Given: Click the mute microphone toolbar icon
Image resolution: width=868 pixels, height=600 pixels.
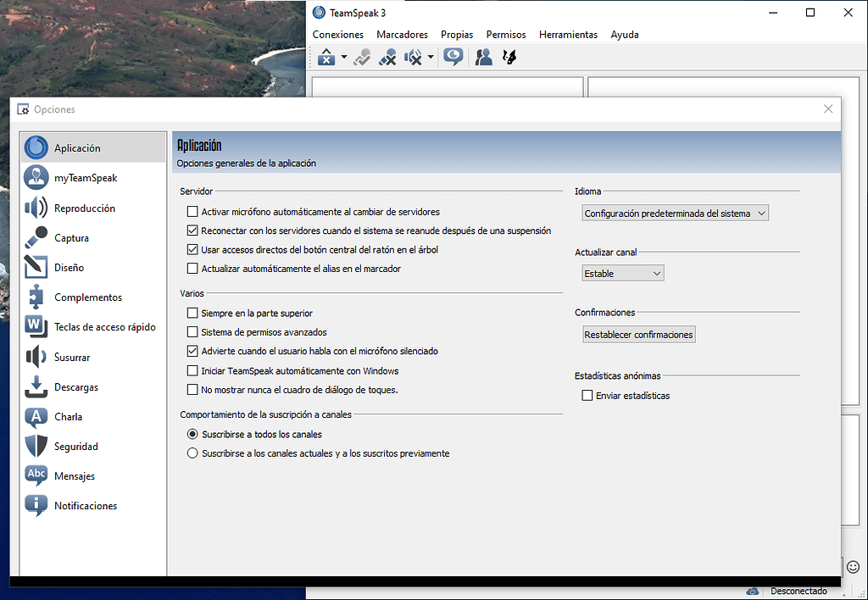Looking at the screenshot, I should click(x=387, y=58).
